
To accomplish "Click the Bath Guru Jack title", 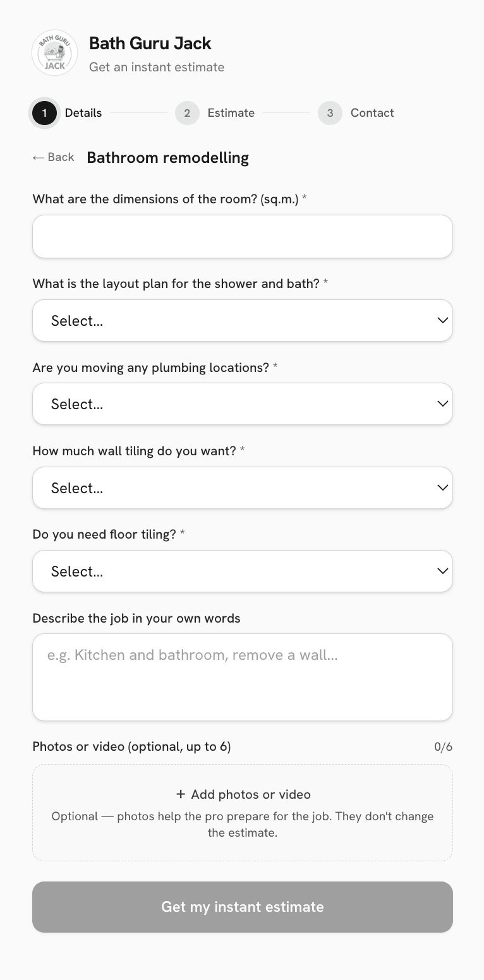I will coord(150,43).
